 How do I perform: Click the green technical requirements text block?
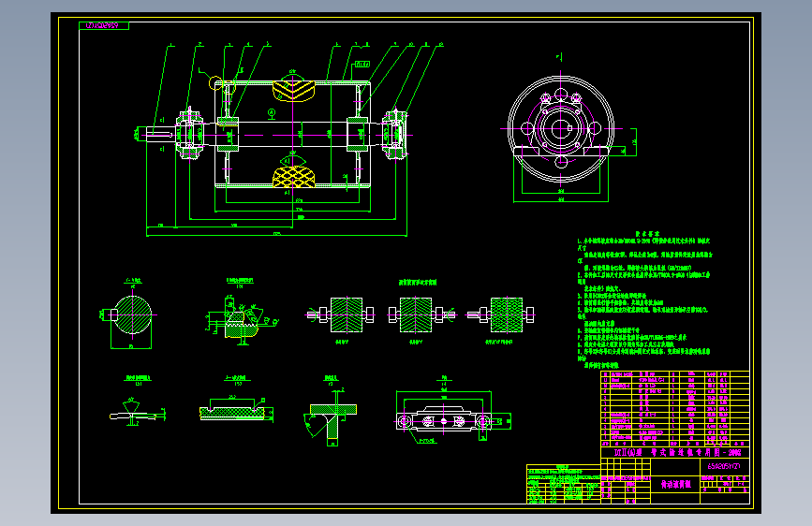645,300
